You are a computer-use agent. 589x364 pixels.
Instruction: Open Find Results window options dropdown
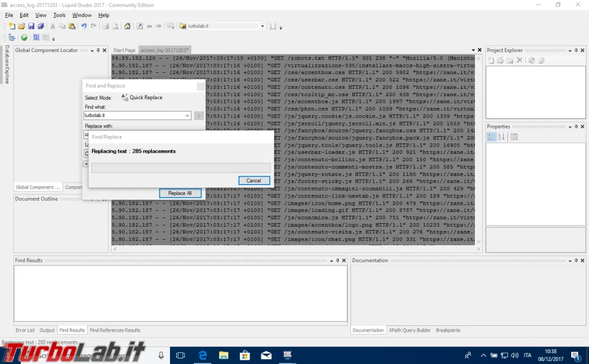[331, 261]
